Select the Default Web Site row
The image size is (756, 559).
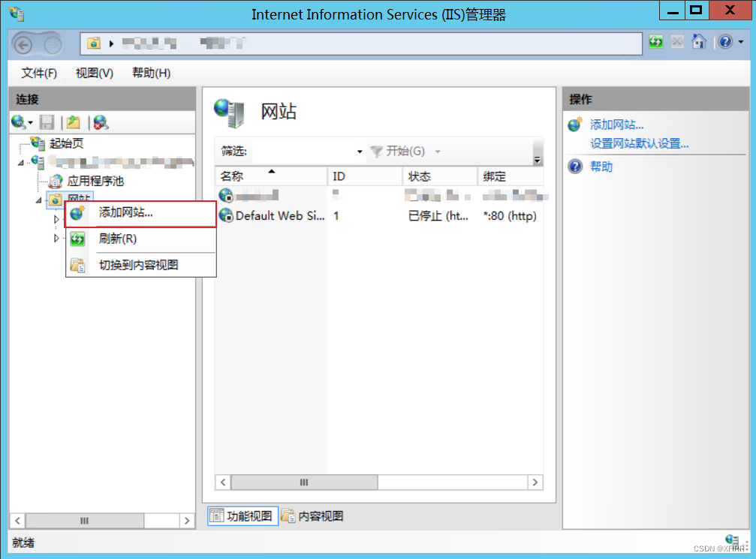coord(379,216)
